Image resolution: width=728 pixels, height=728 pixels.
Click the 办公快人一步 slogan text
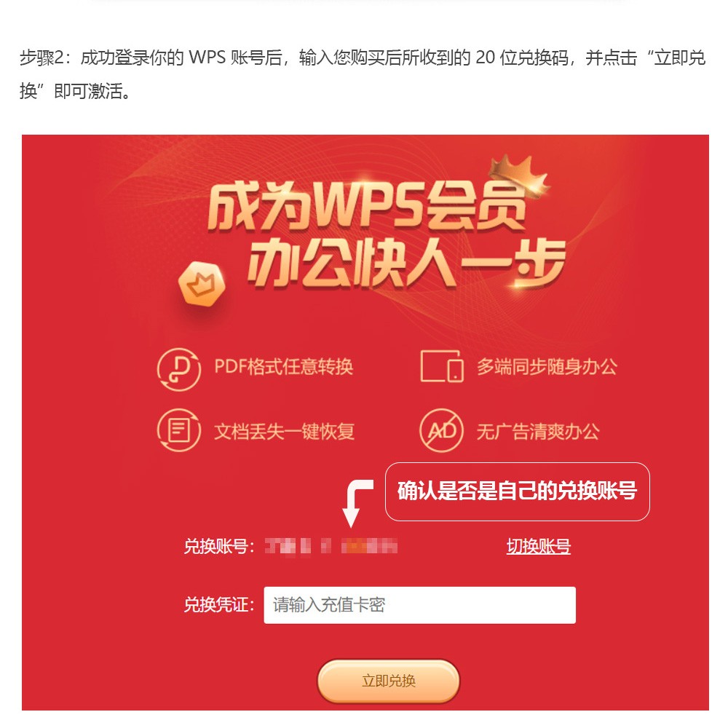click(407, 264)
